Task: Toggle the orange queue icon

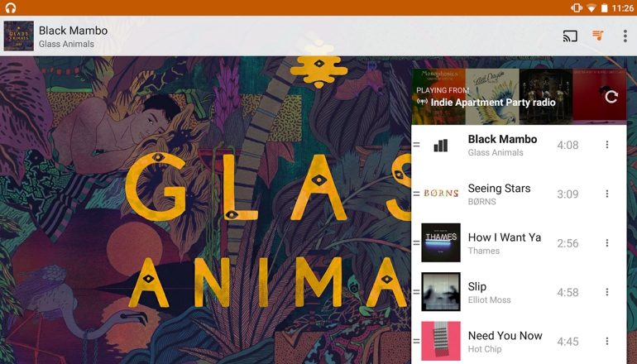Action: point(597,36)
